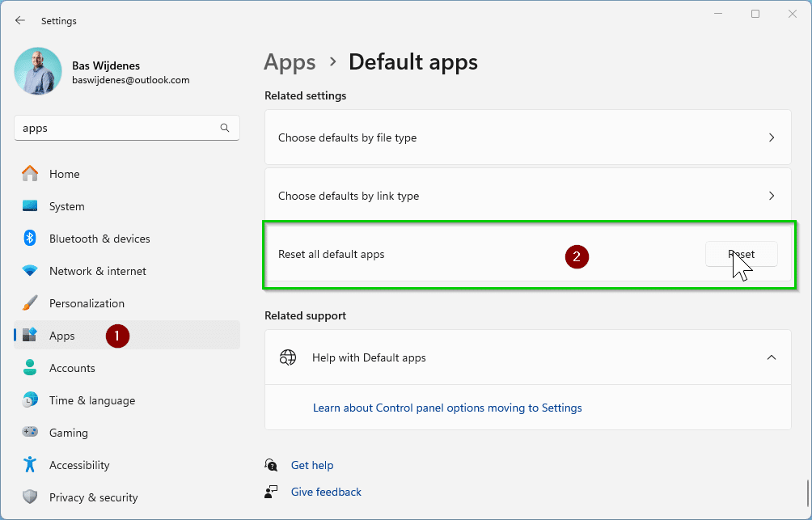Open the Accounts settings section
The image size is (812, 520).
click(72, 368)
